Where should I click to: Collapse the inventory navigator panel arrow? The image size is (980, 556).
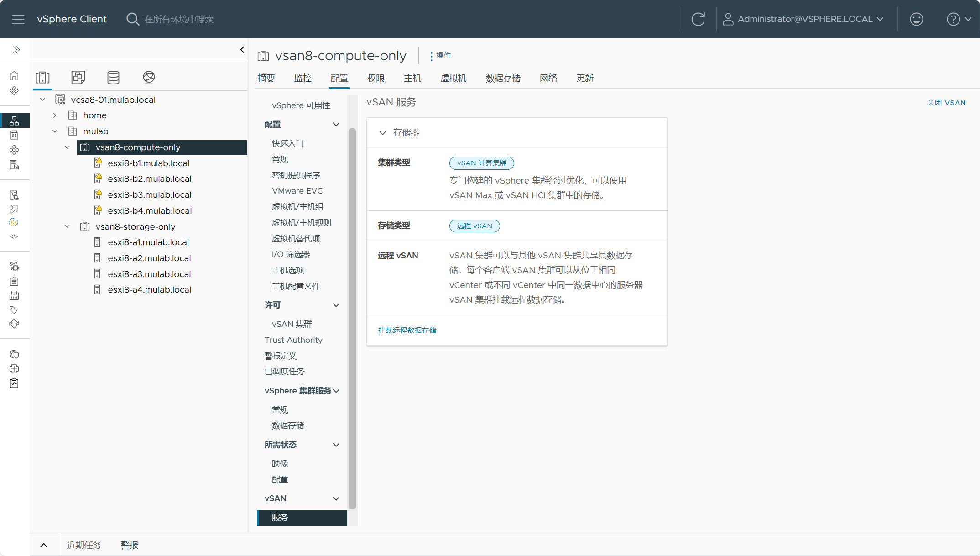point(242,50)
